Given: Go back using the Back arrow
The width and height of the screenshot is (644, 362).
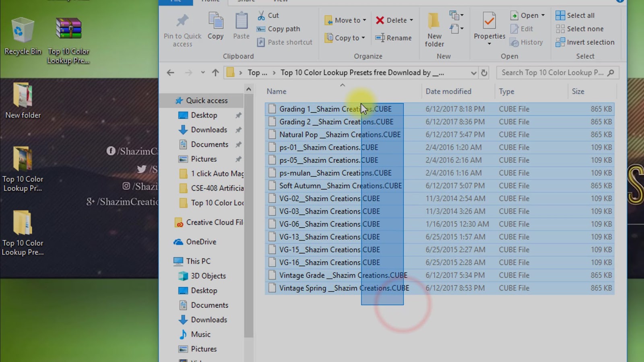Looking at the screenshot, I should [x=171, y=73].
